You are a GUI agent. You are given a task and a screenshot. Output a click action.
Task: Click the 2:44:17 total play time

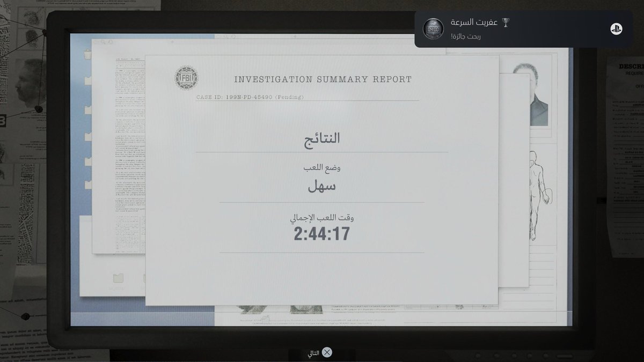tap(322, 234)
